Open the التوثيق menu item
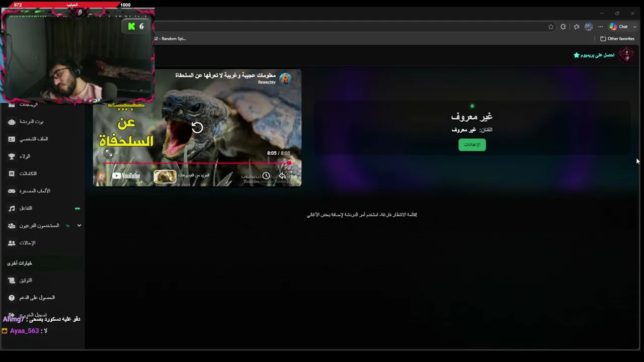Image resolution: width=644 pixels, height=362 pixels. [26, 281]
